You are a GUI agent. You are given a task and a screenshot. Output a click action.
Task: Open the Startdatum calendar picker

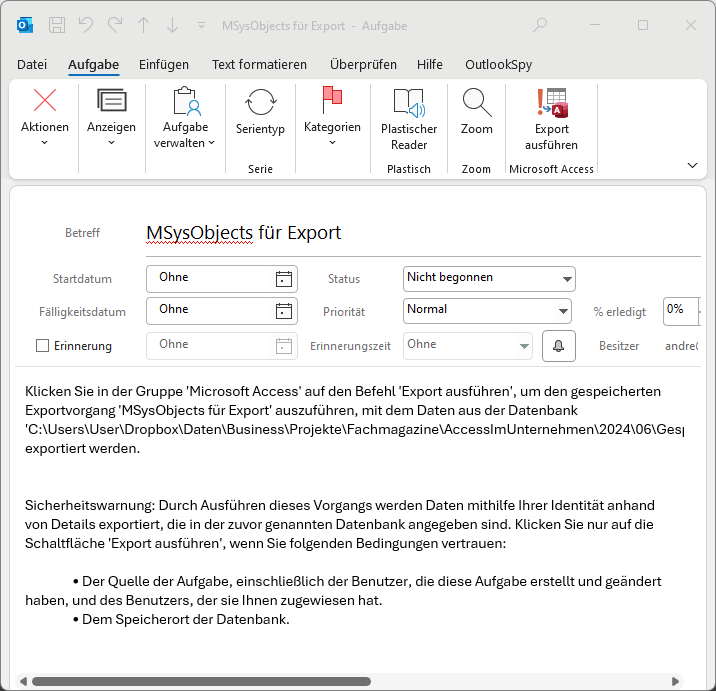coord(284,279)
